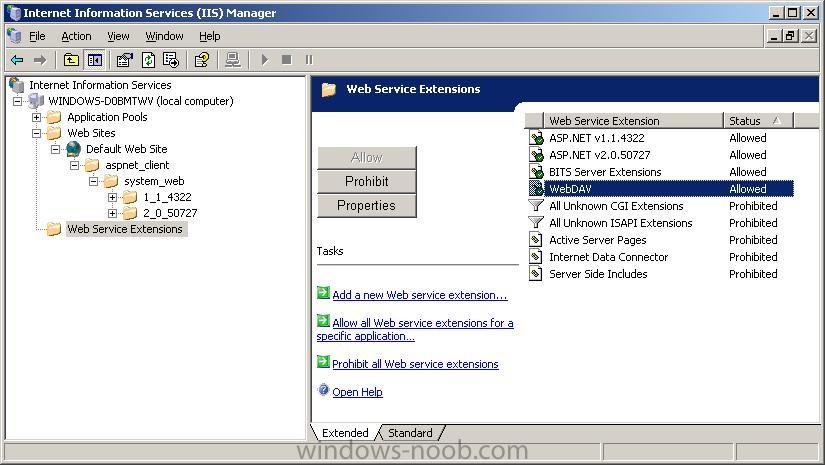Screen dimensions: 825x465
Task: Sort by the Status column header
Action: 758,120
